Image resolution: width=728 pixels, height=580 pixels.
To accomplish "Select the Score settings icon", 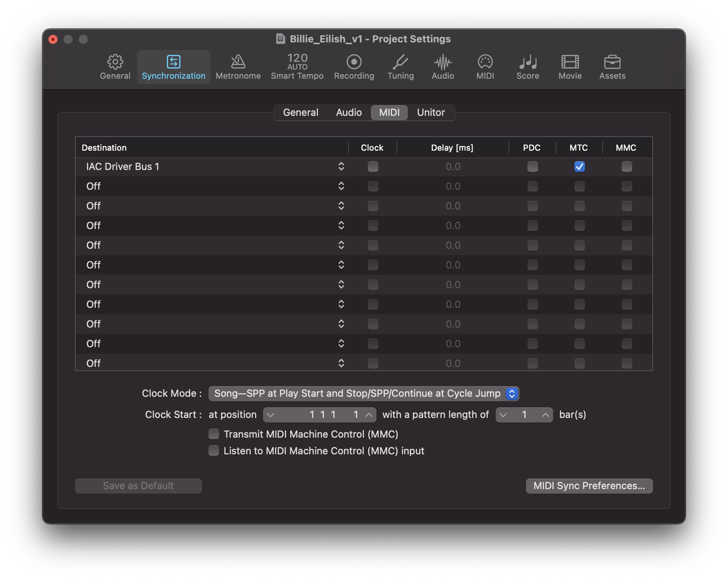I will (x=528, y=67).
